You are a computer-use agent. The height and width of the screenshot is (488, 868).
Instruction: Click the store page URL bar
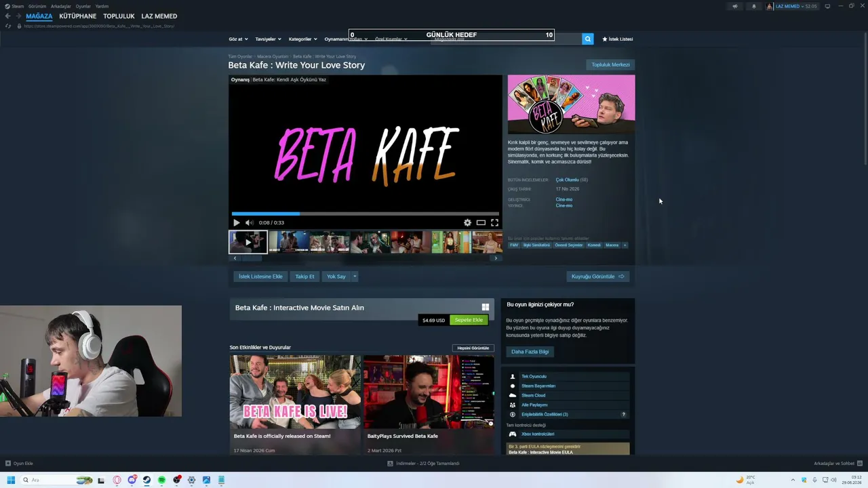pyautogui.click(x=99, y=26)
